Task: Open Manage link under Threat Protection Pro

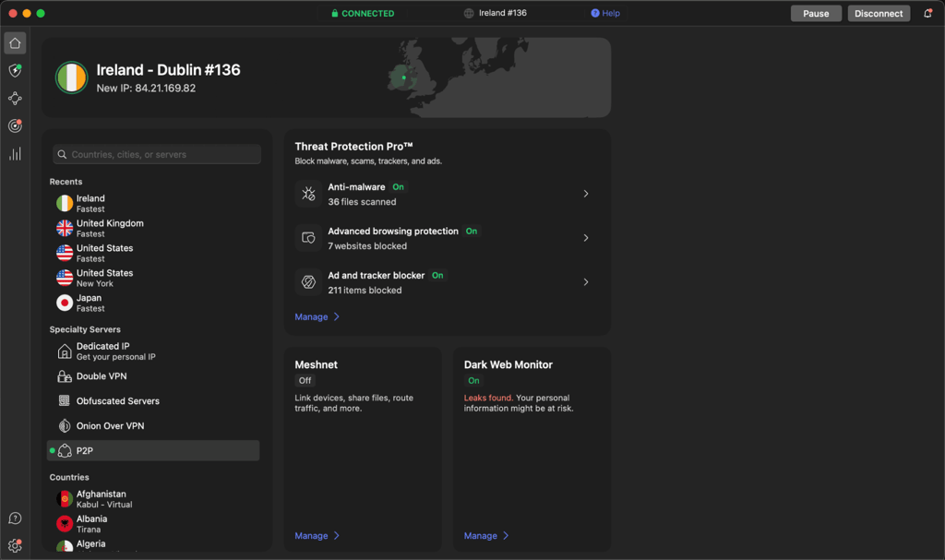Action: click(x=317, y=317)
